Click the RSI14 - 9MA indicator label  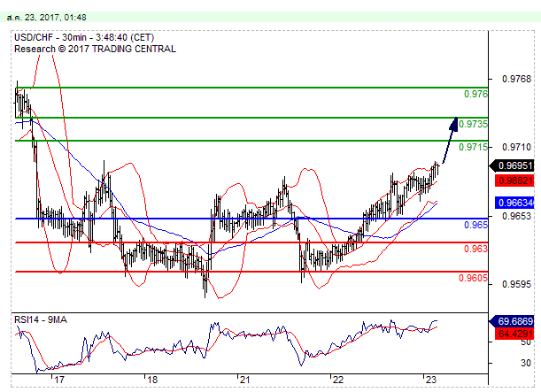41,320
